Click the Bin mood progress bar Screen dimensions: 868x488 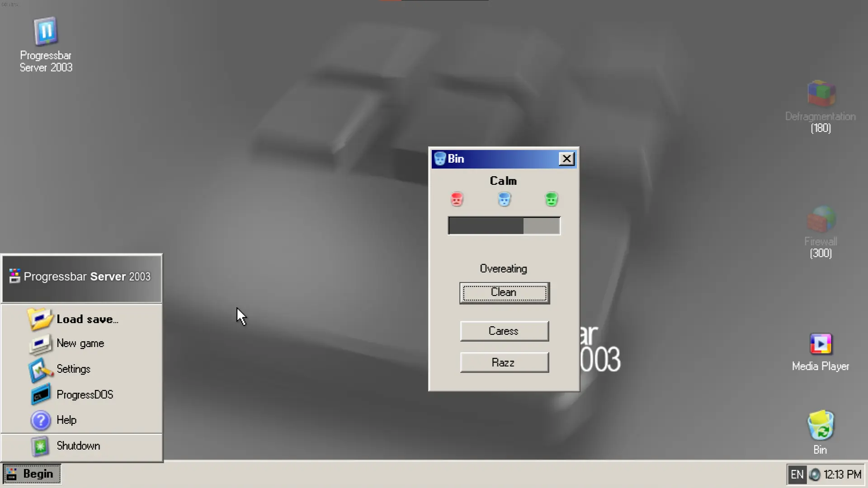tap(504, 225)
